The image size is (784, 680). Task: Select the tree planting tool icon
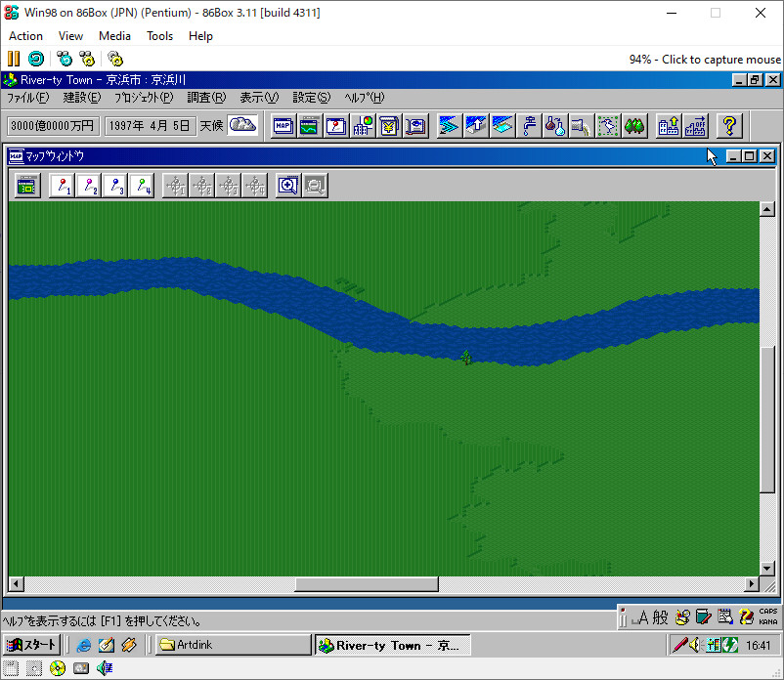634,126
